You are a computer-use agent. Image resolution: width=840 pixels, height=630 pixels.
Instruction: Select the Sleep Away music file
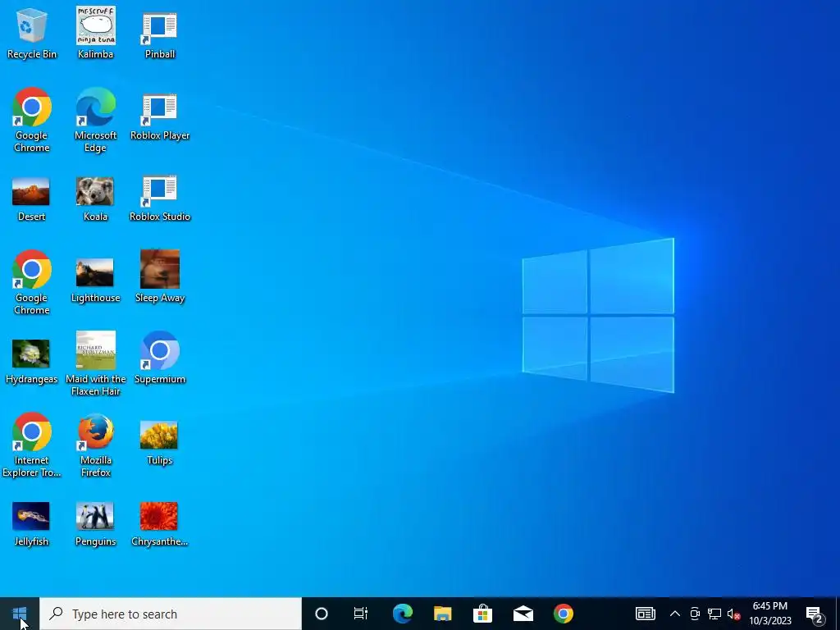point(160,276)
